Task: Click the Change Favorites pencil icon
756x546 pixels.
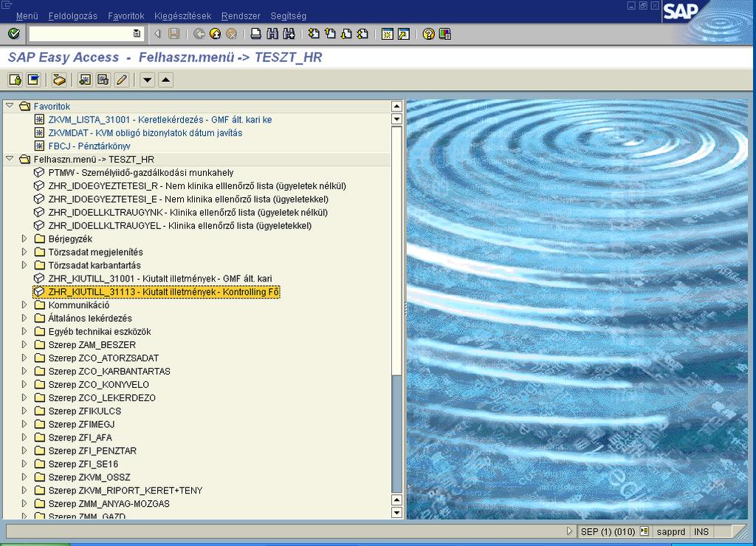Action: 122,80
